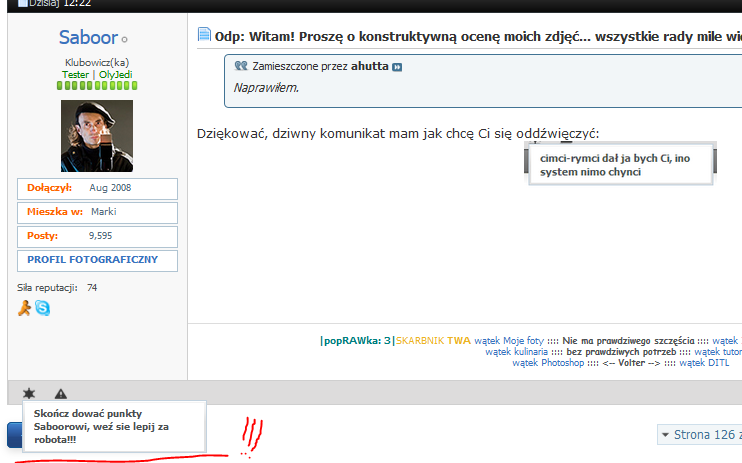Open the 'wątek DITL' signature link
Screen dimensions: 742x463
pos(704,363)
